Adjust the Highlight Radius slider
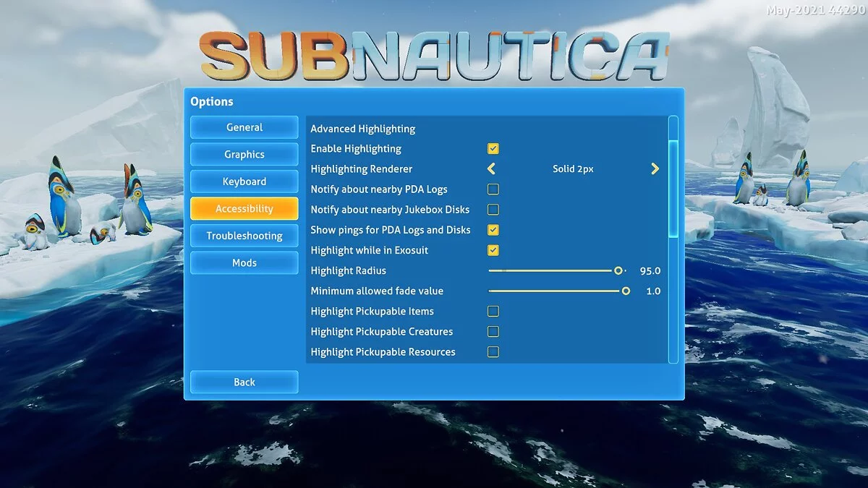This screenshot has height=488, width=868. (x=618, y=270)
